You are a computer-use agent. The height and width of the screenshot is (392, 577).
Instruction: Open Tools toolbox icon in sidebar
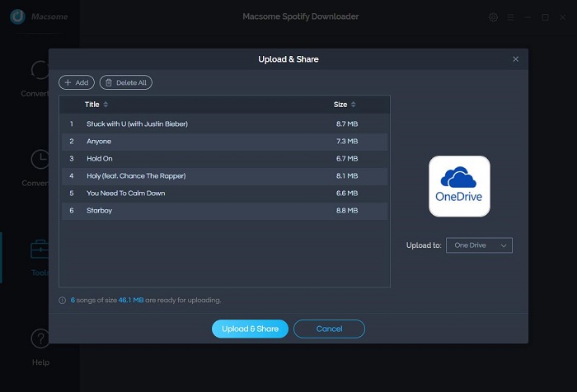coord(40,250)
